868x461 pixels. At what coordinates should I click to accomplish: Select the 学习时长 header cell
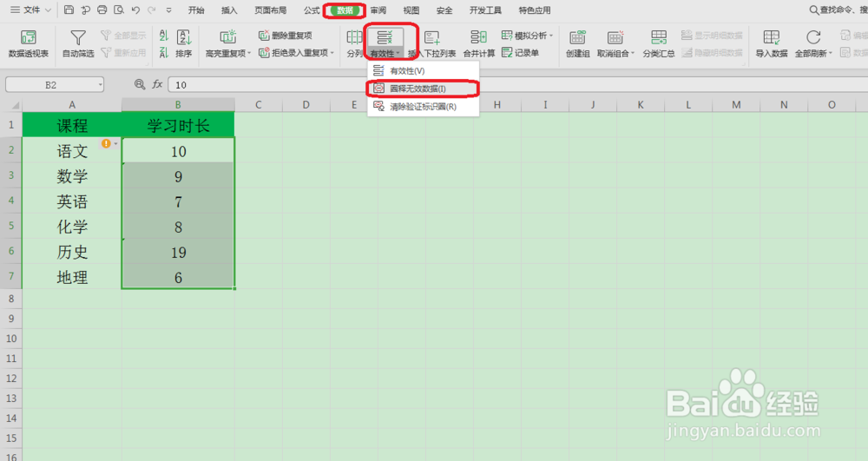point(178,126)
